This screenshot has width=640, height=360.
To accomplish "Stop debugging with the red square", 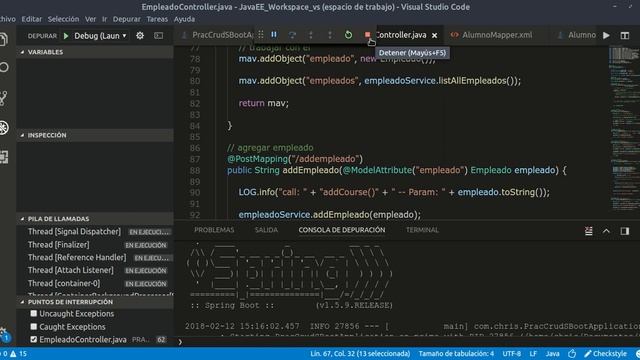I will click(367, 35).
